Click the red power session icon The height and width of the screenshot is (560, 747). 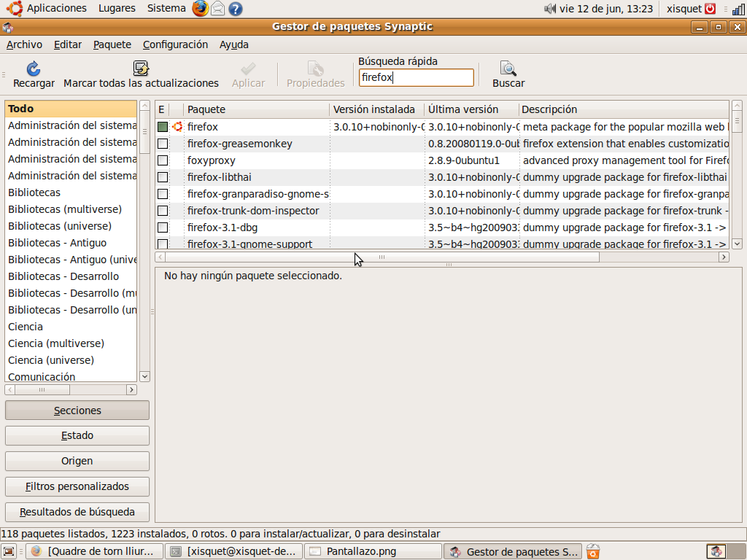711,9
